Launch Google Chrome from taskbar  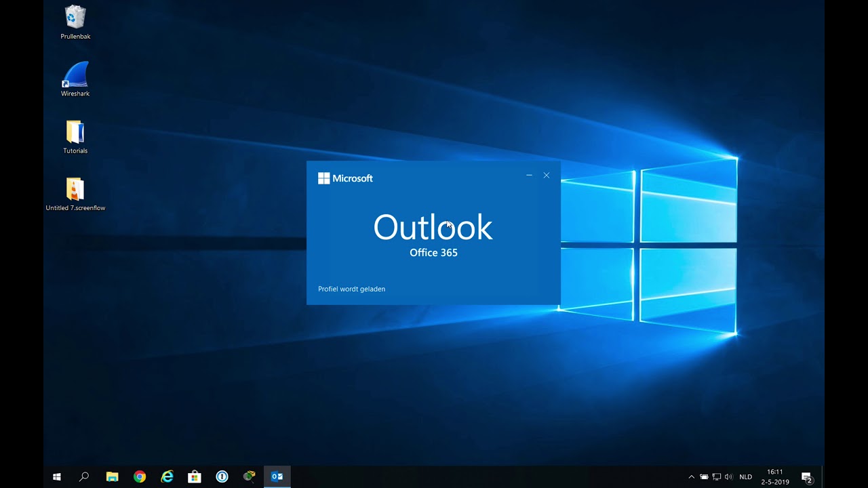point(140,476)
